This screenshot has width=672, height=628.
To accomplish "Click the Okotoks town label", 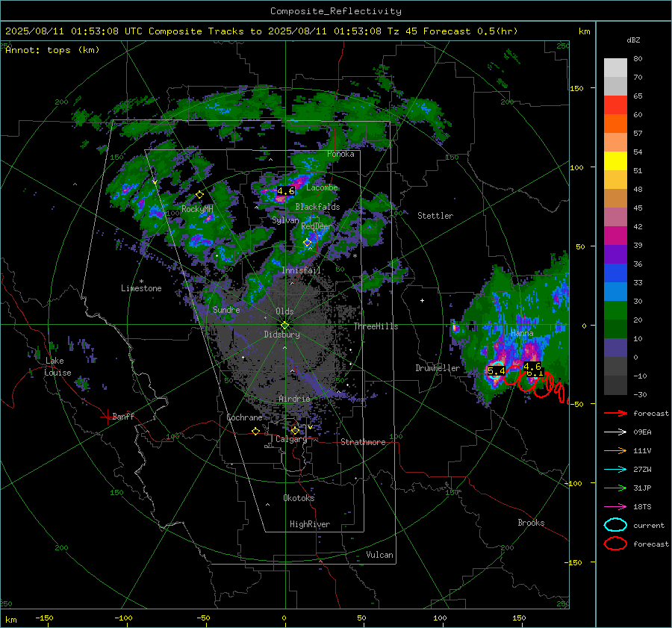I will [x=299, y=497].
